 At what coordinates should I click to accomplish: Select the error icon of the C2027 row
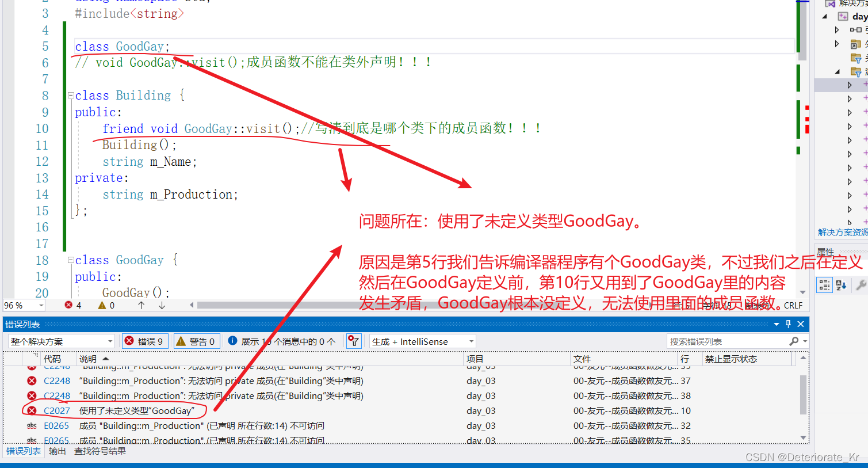[32, 410]
